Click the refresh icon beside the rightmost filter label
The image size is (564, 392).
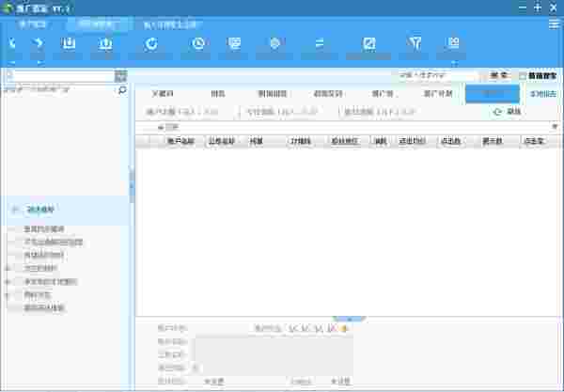497,112
